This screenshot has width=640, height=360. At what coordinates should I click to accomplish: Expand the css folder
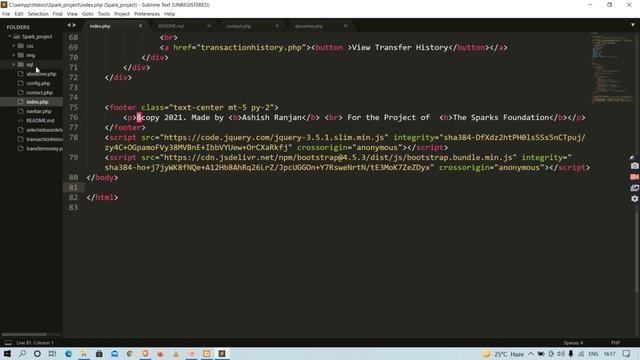click(13, 46)
